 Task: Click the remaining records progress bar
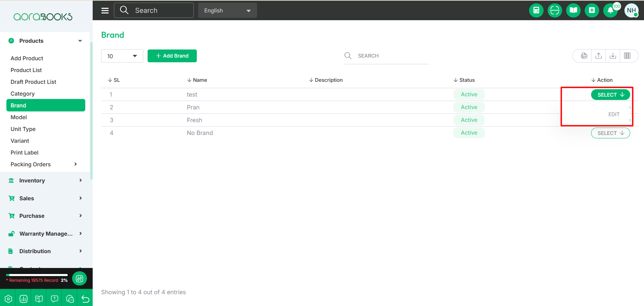[37, 275]
